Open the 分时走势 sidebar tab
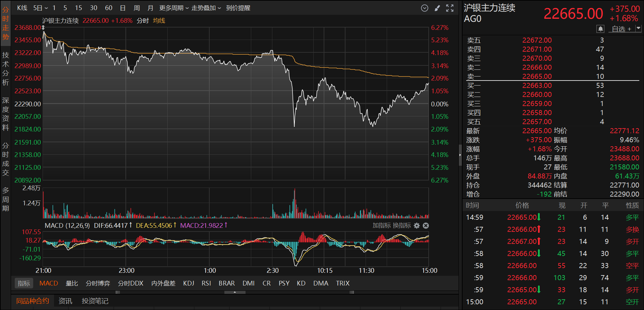 coord(6,23)
